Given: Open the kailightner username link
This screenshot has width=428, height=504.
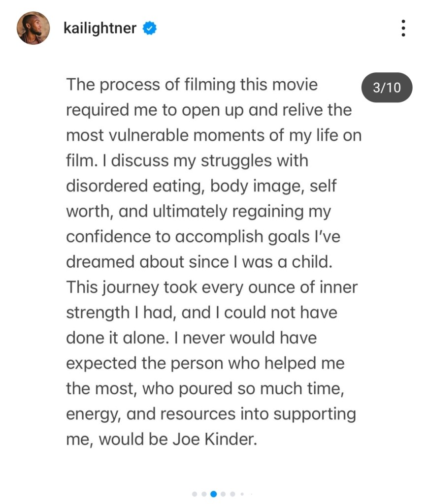Looking at the screenshot, I should pos(99,29).
